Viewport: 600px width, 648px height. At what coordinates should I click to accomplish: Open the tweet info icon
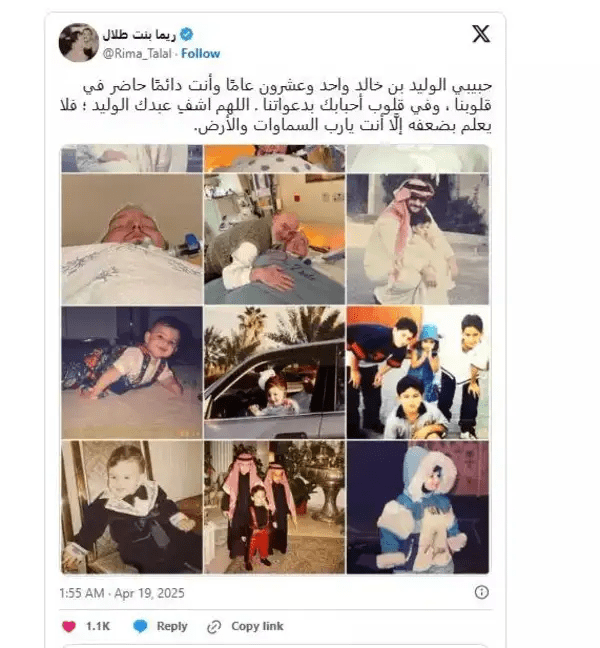[x=481, y=592]
